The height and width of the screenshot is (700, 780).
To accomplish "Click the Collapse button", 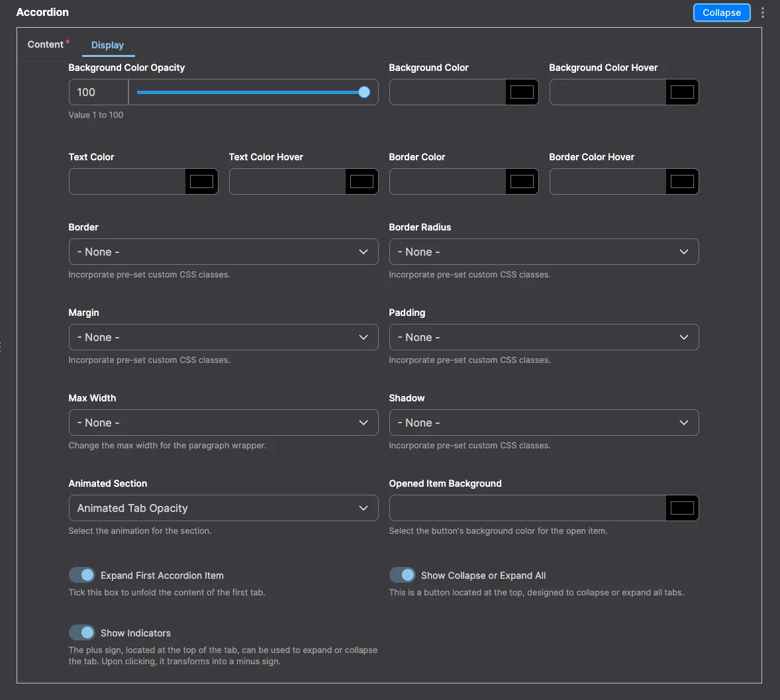I will coord(721,13).
